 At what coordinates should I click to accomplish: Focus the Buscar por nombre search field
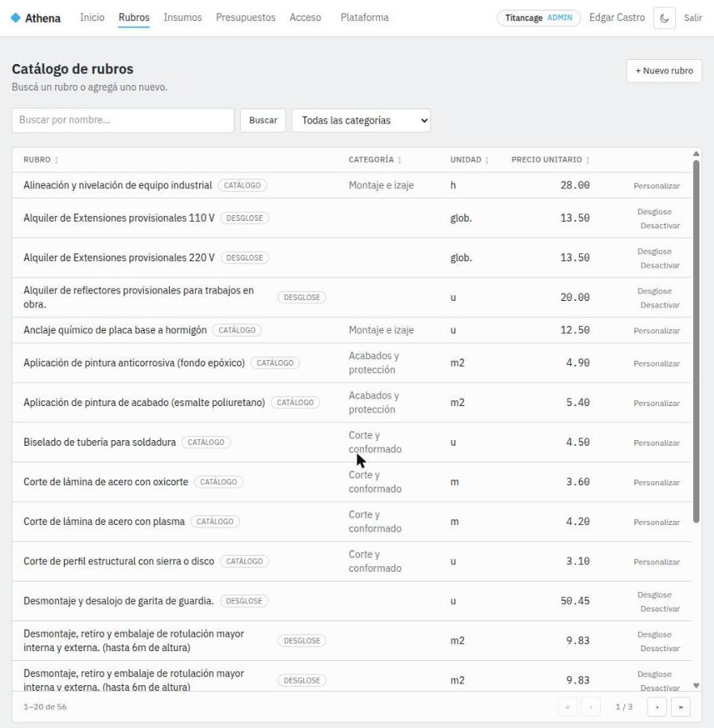pos(123,121)
